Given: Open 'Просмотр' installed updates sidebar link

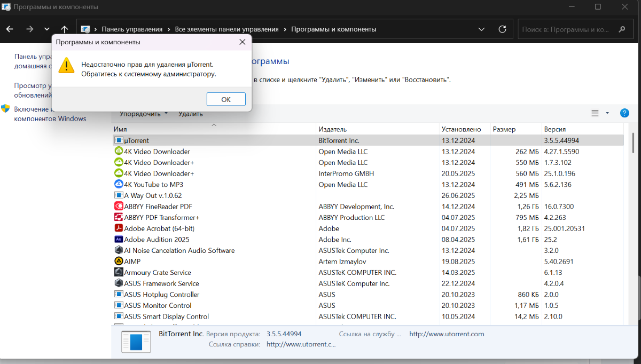Looking at the screenshot, I should (x=33, y=90).
